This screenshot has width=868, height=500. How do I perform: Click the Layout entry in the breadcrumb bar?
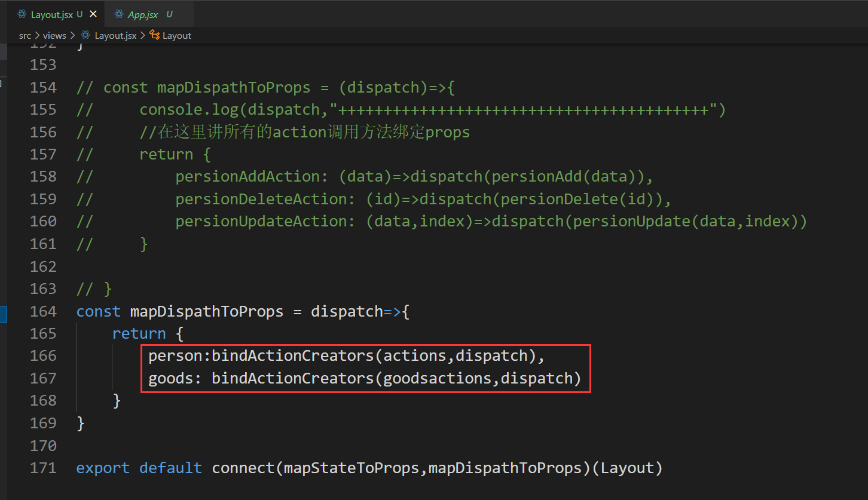coord(177,35)
